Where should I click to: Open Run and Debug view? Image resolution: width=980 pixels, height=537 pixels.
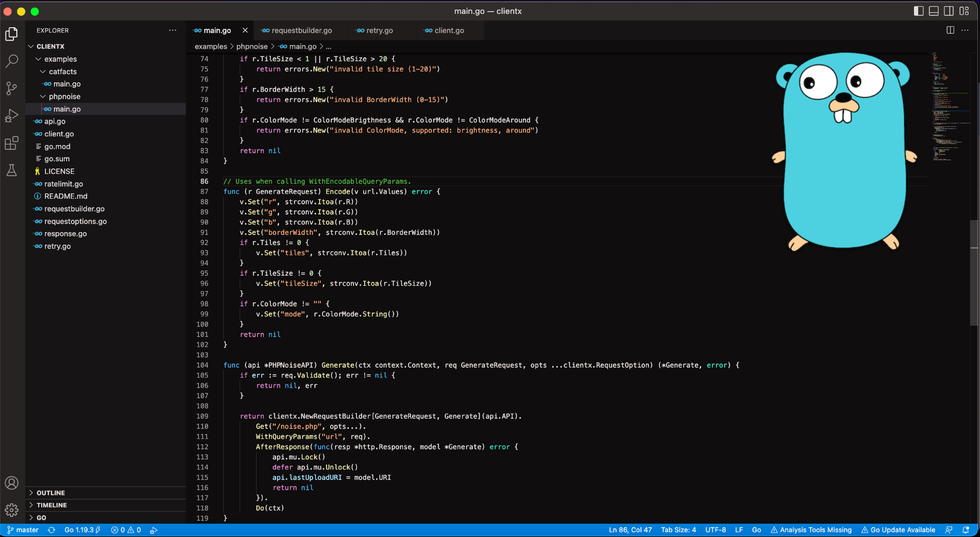(x=11, y=116)
